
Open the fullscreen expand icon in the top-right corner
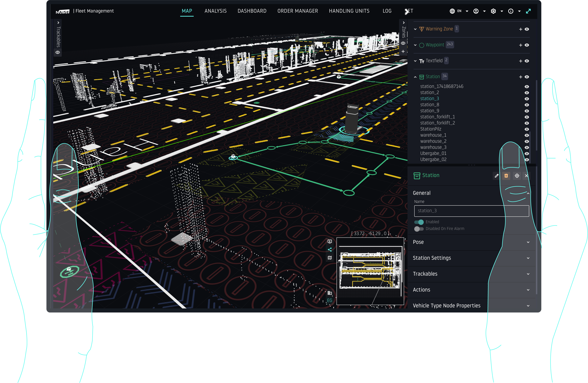tap(529, 11)
